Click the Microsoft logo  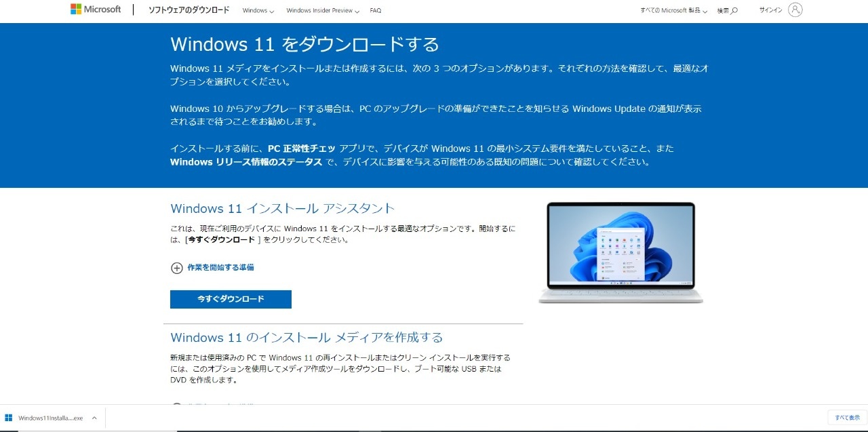pos(96,9)
